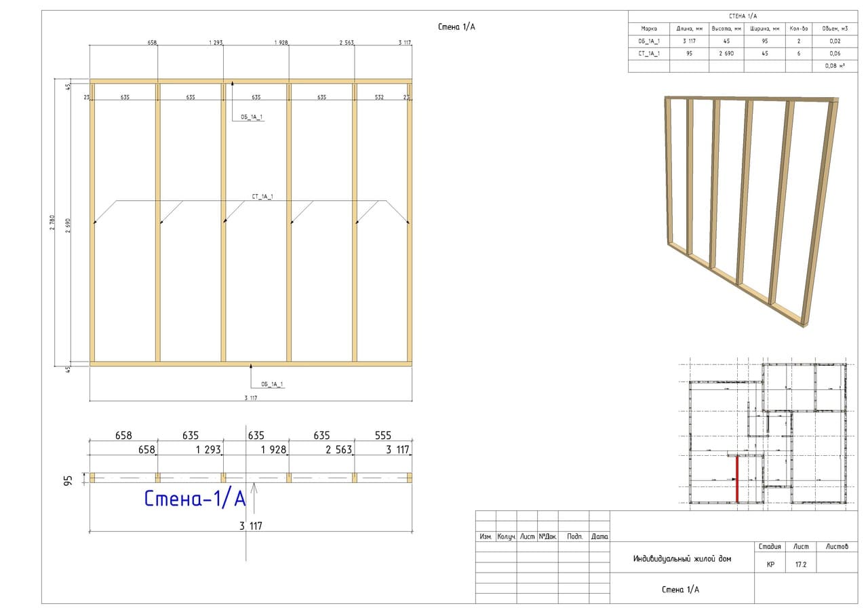The width and height of the screenshot is (868, 614).
Task: Click the КР stage value
Action: tap(770, 563)
